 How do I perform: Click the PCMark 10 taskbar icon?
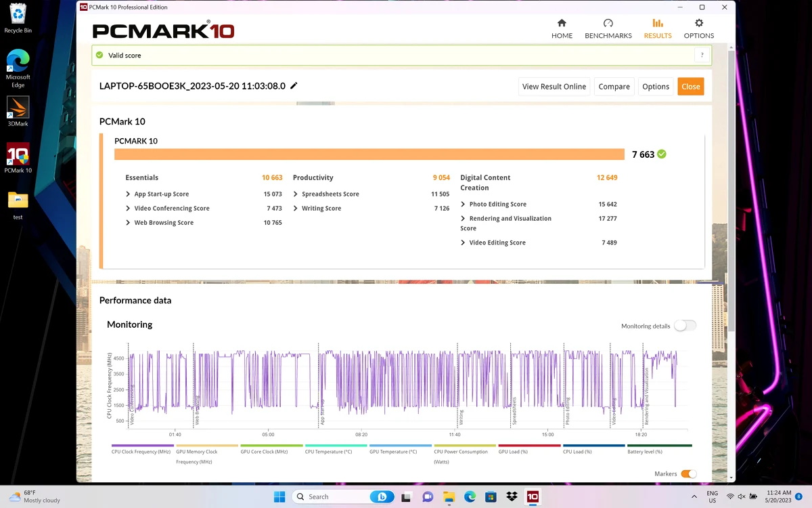[532, 496]
